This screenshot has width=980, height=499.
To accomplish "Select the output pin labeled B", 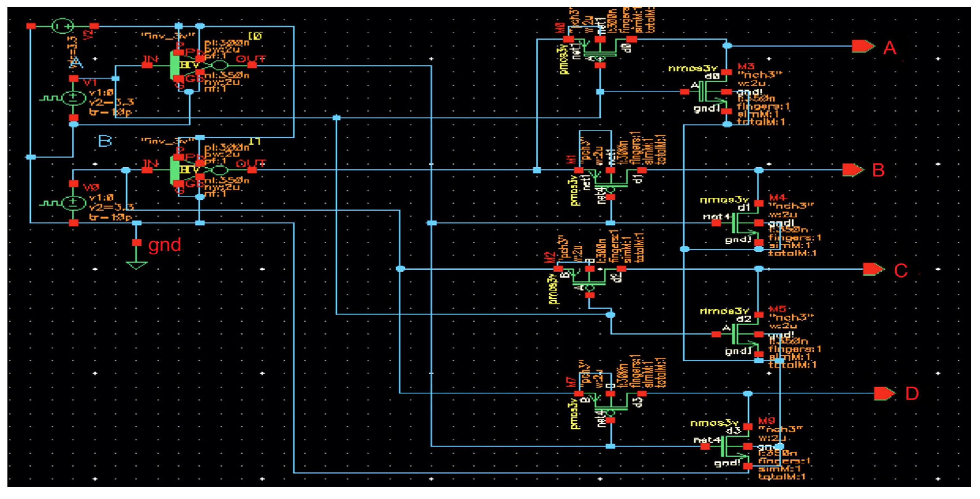I will 853,170.
